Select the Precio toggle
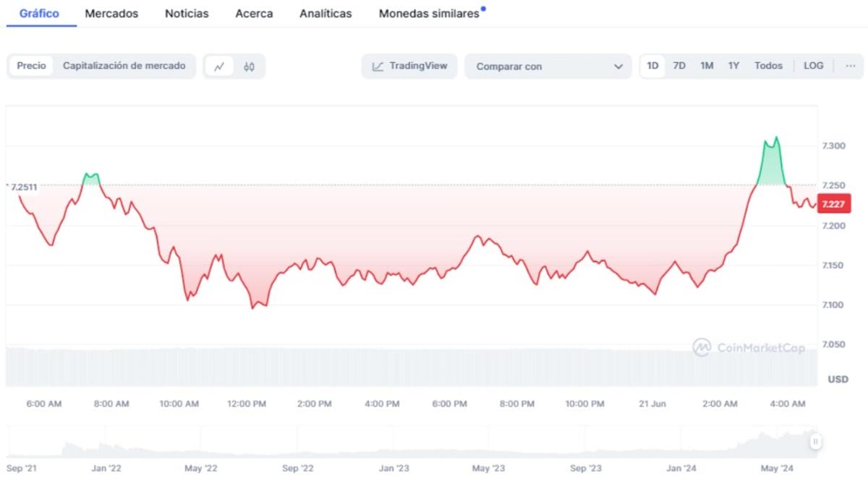The width and height of the screenshot is (868, 487). (x=31, y=66)
